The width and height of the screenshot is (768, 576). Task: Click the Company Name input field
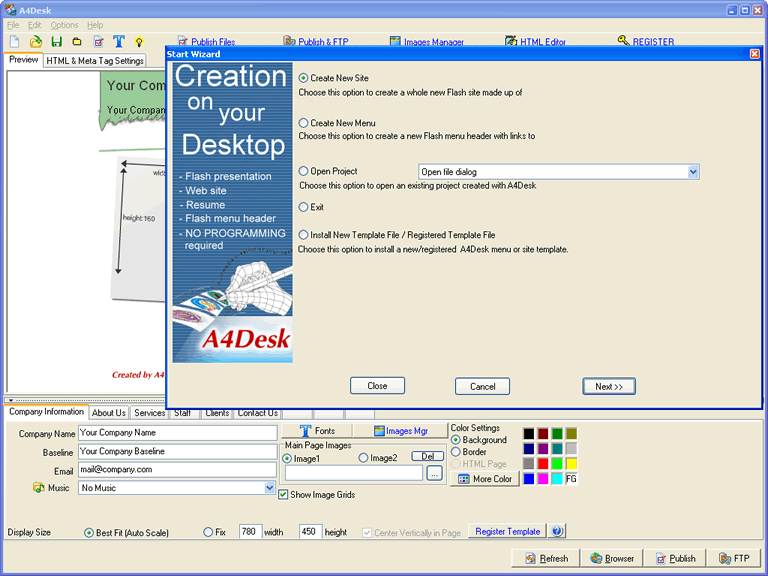[x=178, y=433]
